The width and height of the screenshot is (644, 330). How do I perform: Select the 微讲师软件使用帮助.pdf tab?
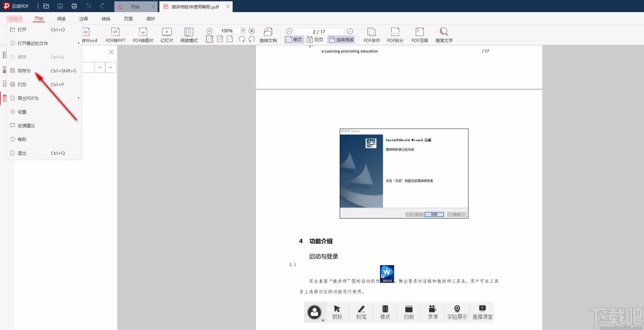tap(195, 6)
